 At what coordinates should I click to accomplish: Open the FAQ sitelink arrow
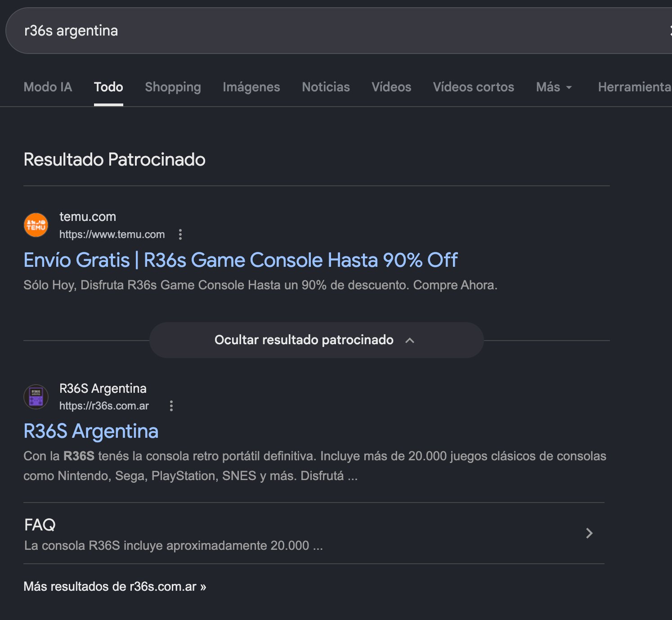pos(589,533)
